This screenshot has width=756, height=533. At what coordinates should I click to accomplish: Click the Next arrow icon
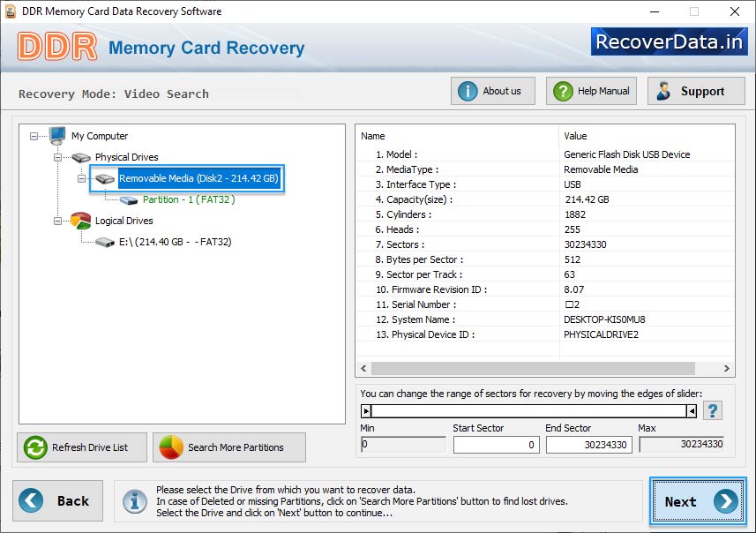[x=726, y=500]
